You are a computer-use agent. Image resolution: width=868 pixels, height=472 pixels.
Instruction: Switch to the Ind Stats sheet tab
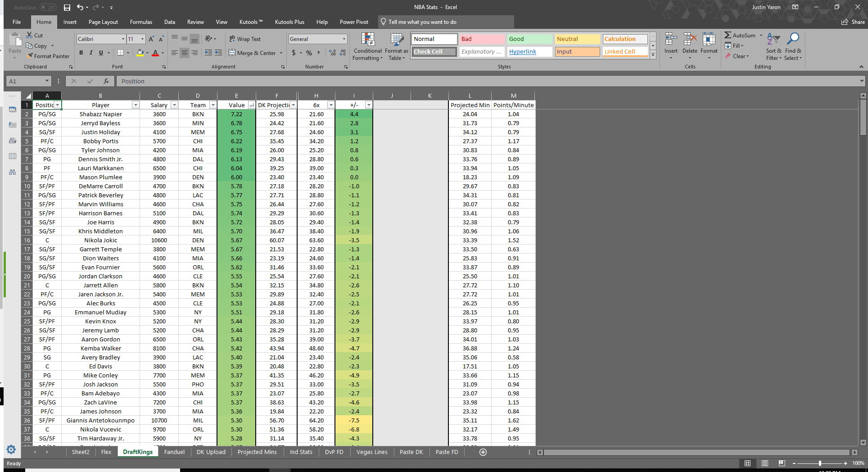click(x=301, y=452)
